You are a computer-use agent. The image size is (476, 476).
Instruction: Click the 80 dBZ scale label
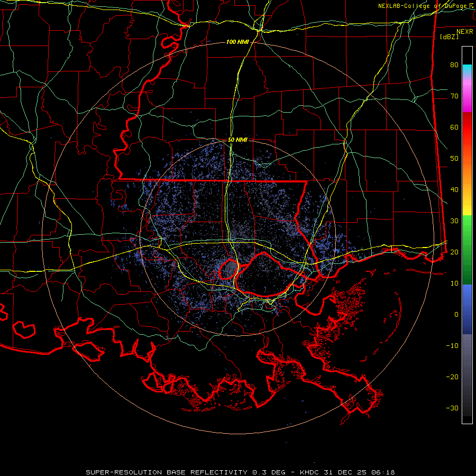coord(454,65)
